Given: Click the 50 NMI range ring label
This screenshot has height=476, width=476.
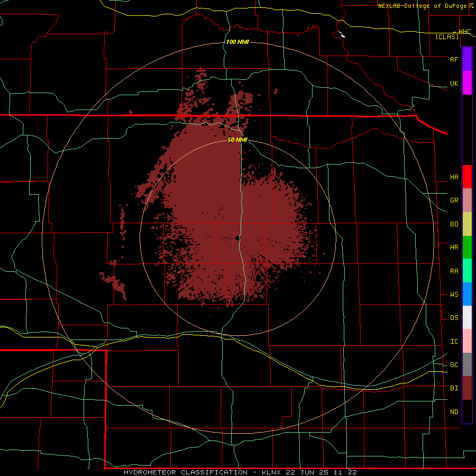Looking at the screenshot, I should tap(237, 140).
